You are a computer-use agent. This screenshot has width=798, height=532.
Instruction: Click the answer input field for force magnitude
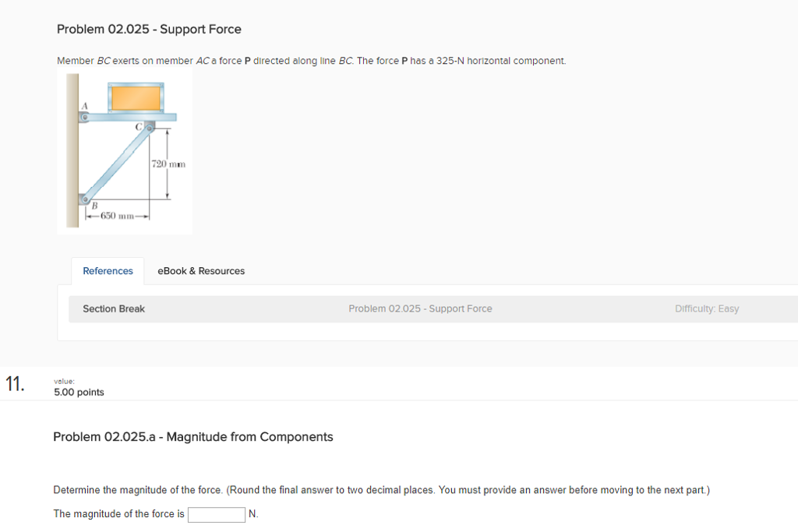point(217,514)
